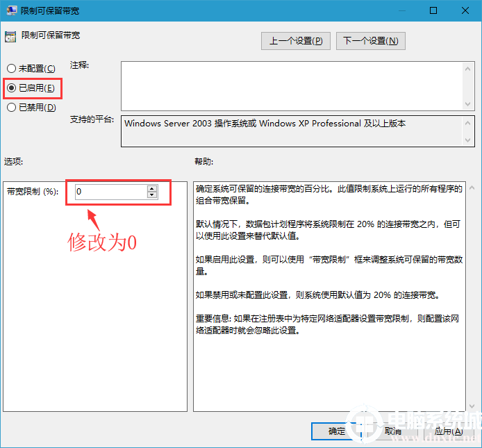Click help text starting 确定系统可保留的连接带宽

point(329,194)
